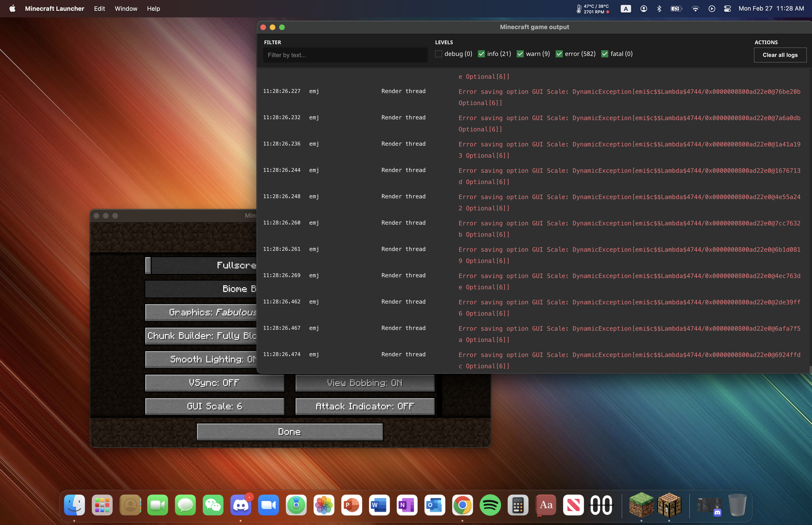812x525 pixels.
Task: Focus the Filter by text field
Action: pos(345,55)
